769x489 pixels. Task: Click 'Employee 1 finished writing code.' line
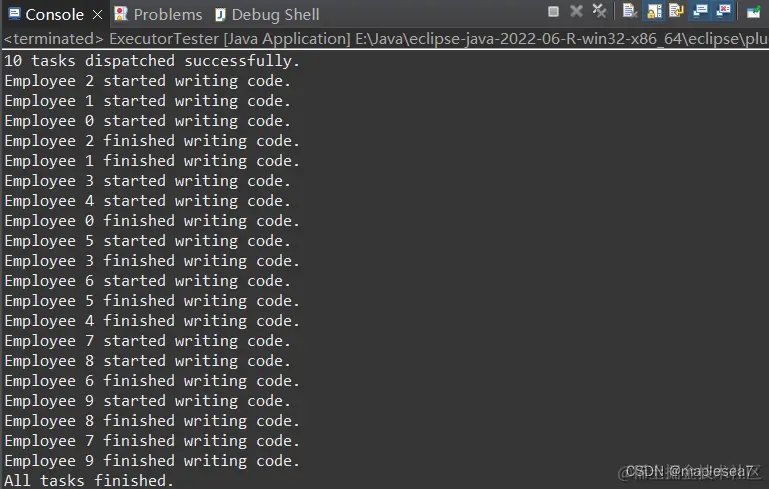[x=152, y=161]
